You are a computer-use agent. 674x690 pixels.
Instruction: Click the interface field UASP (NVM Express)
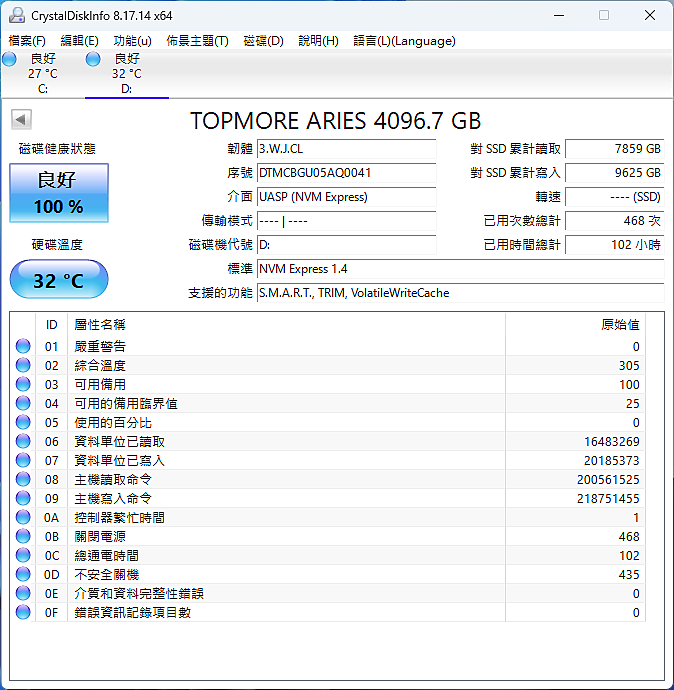(347, 197)
